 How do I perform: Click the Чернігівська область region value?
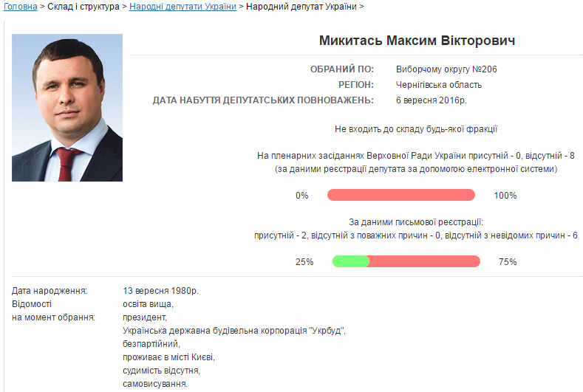click(x=438, y=84)
